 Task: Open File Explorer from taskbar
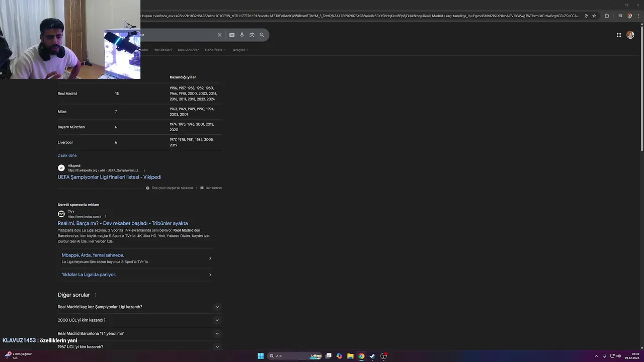pyautogui.click(x=350, y=356)
